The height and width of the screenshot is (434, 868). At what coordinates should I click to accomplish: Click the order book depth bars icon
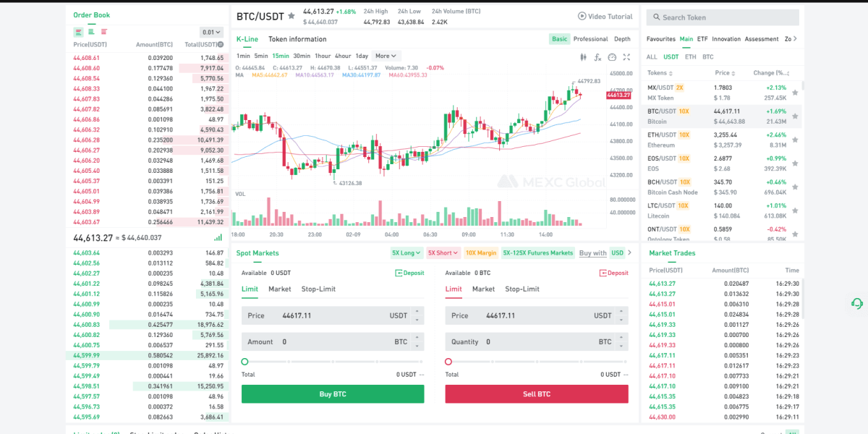[218, 237]
